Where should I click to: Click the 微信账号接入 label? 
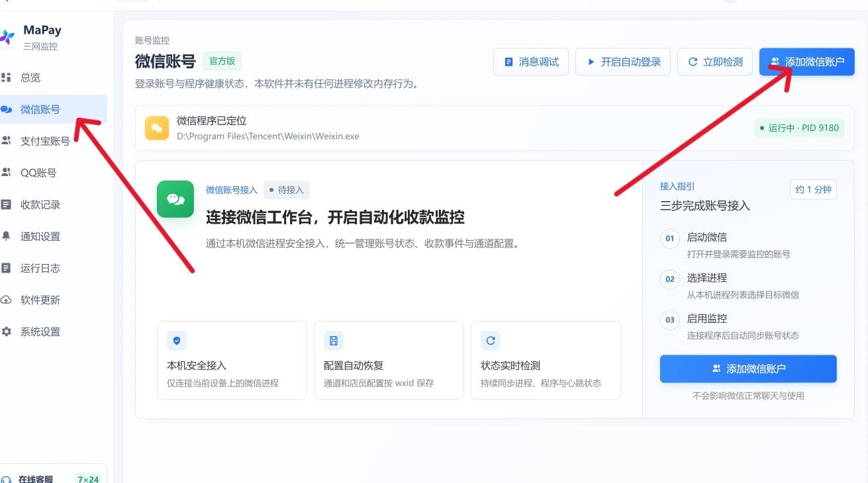232,190
